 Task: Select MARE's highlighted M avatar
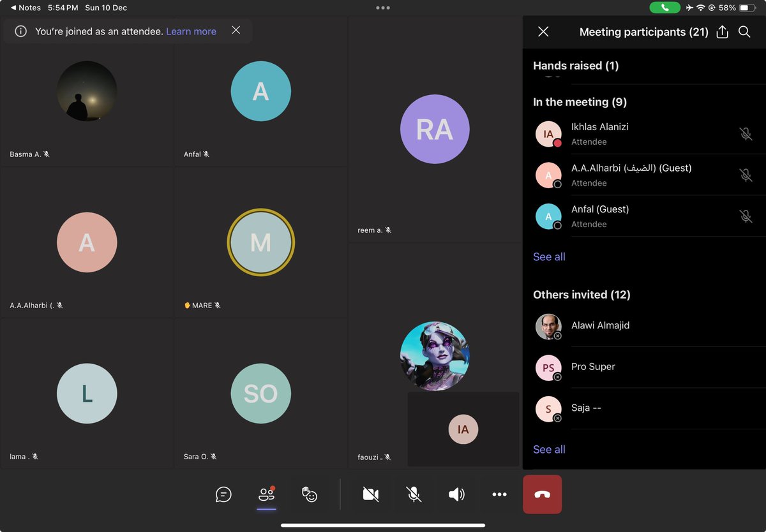(260, 242)
